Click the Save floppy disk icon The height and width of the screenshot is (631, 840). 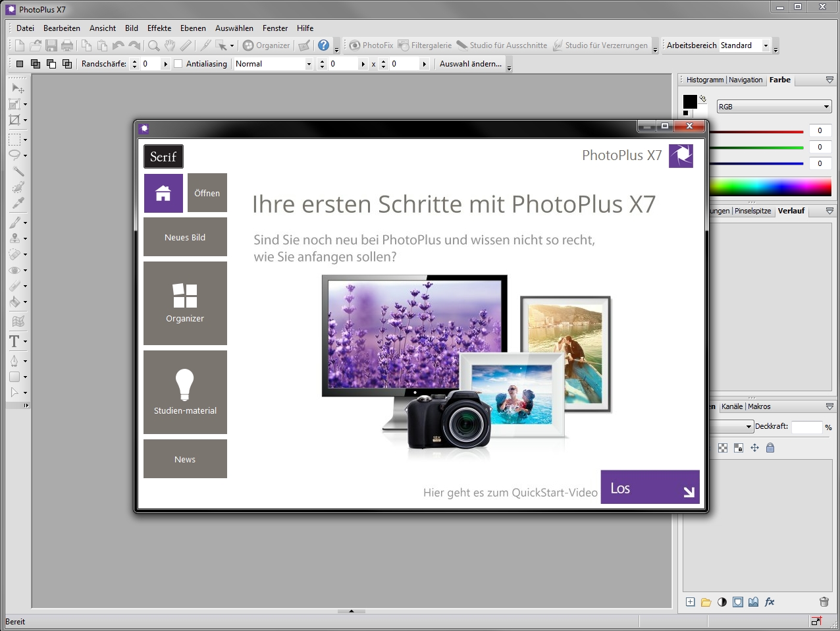51,45
